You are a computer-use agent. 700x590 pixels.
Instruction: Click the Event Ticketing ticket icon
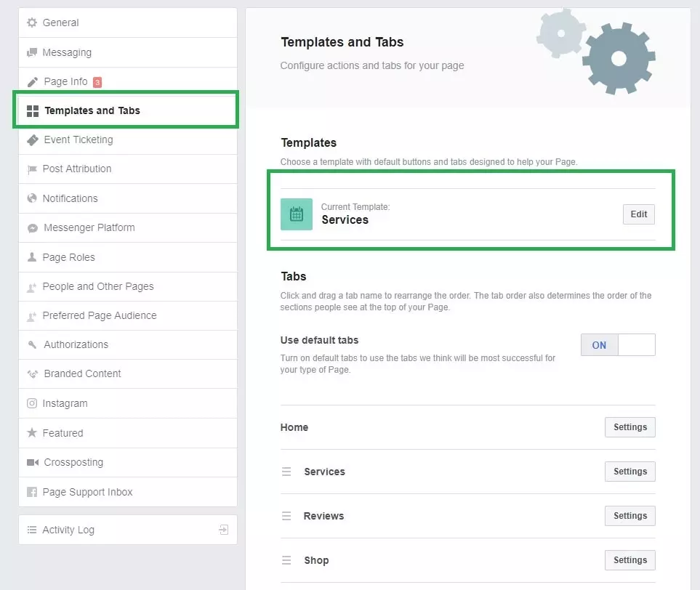point(33,140)
